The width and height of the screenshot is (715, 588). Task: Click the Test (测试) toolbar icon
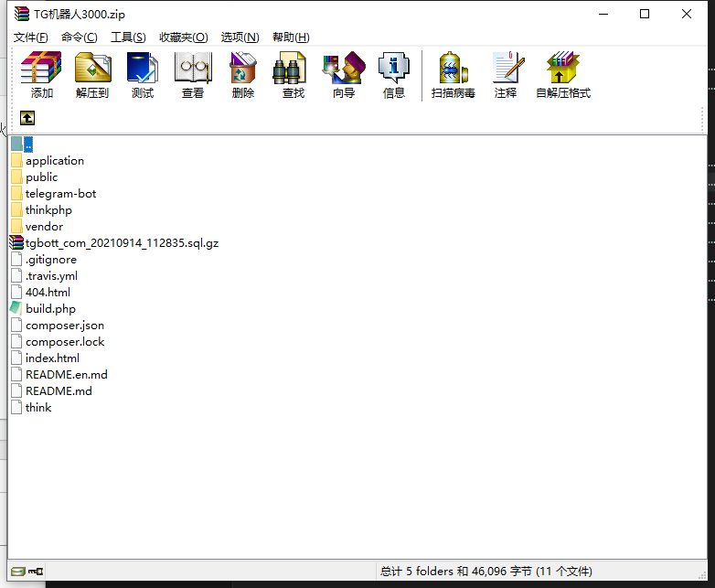coord(143,68)
